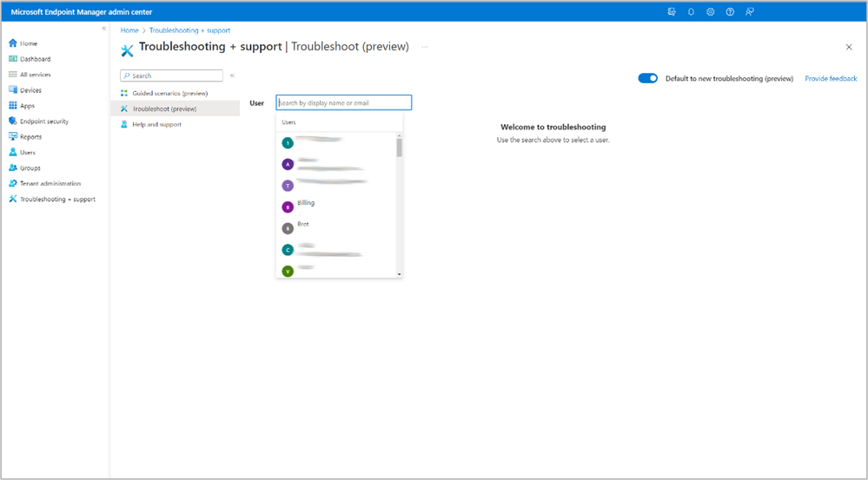
Task: Click the blade menu Search box
Action: pyautogui.click(x=172, y=76)
